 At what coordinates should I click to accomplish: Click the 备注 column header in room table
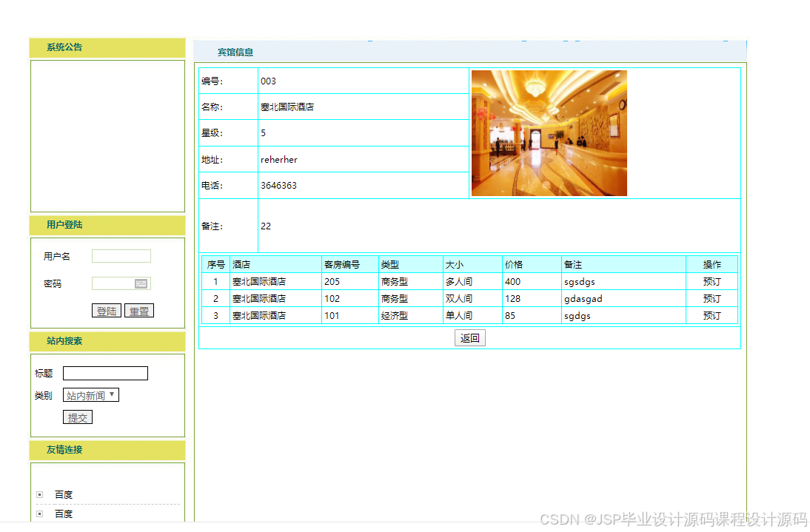(573, 265)
